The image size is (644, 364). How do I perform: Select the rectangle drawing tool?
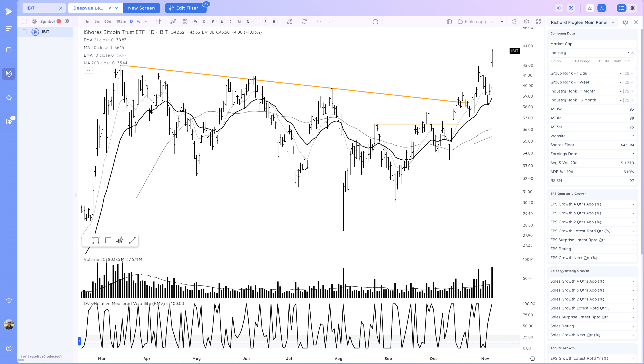pyautogui.click(x=96, y=240)
